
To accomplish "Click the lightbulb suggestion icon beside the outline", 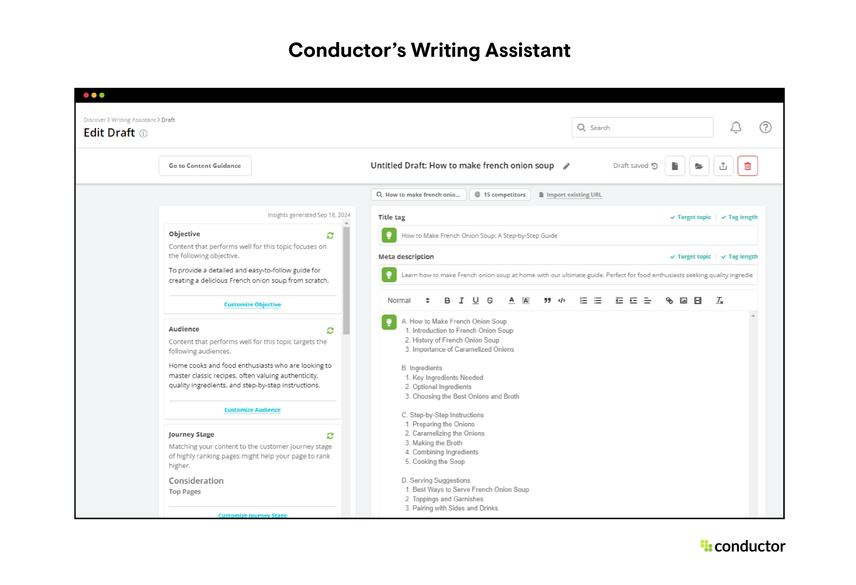I will pyautogui.click(x=389, y=322).
